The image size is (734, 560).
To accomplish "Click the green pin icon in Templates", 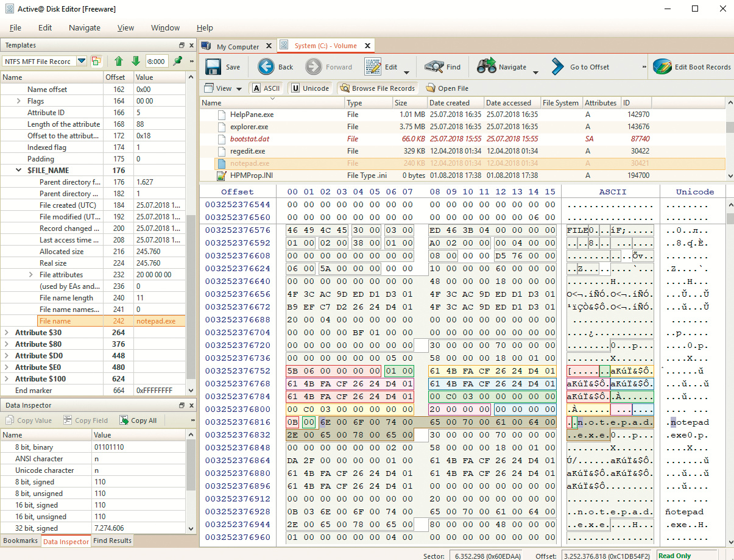I will coord(177,62).
